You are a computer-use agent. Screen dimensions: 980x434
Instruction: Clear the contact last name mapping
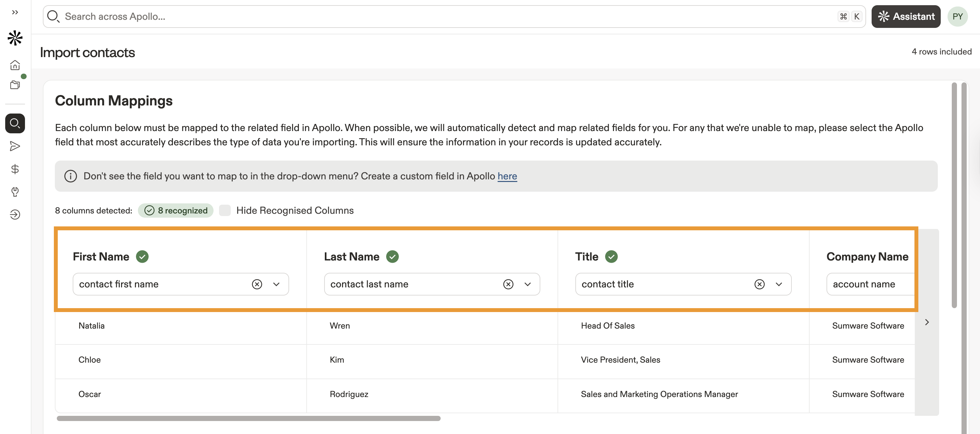tap(508, 284)
